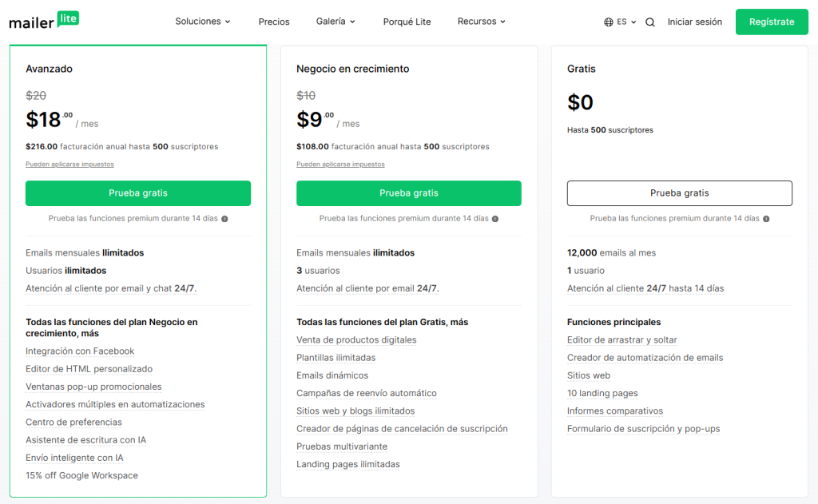Open 'Venta de productos digitales' feature link
Image resolution: width=818 pixels, height=504 pixels.
click(x=356, y=339)
